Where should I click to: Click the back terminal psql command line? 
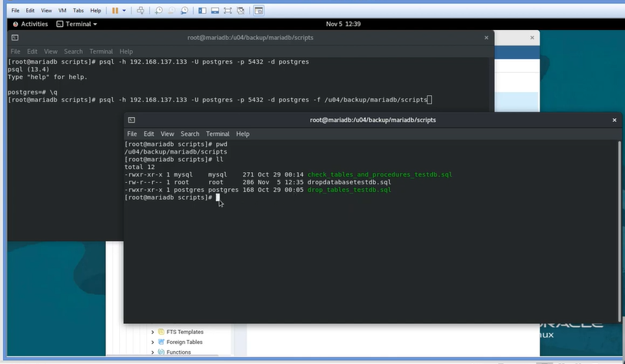(x=220, y=100)
